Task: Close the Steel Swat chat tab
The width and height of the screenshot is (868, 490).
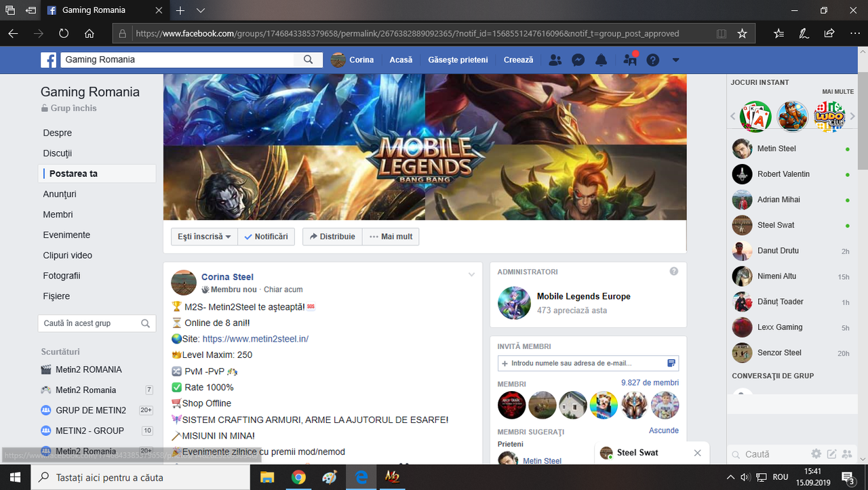Action: click(x=698, y=453)
